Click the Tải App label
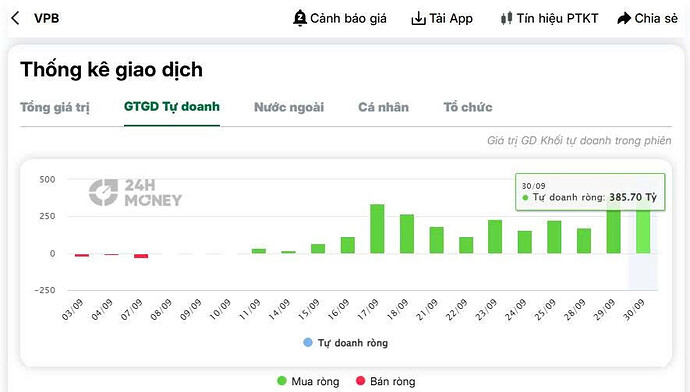Image resolution: width=690 pixels, height=392 pixels. (x=451, y=18)
